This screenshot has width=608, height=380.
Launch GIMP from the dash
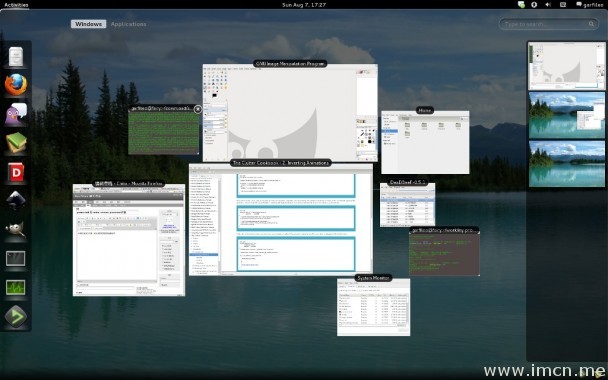[16, 230]
